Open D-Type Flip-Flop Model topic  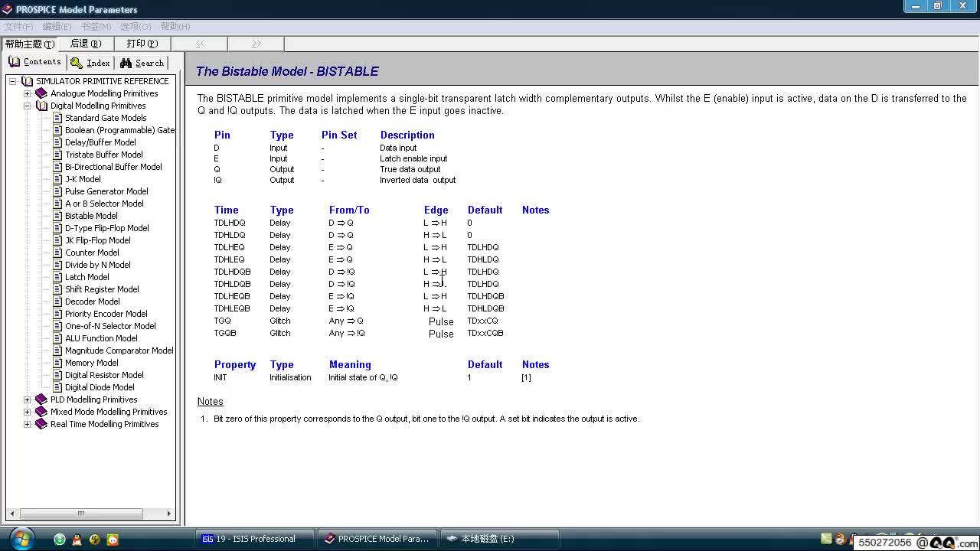[x=106, y=228]
